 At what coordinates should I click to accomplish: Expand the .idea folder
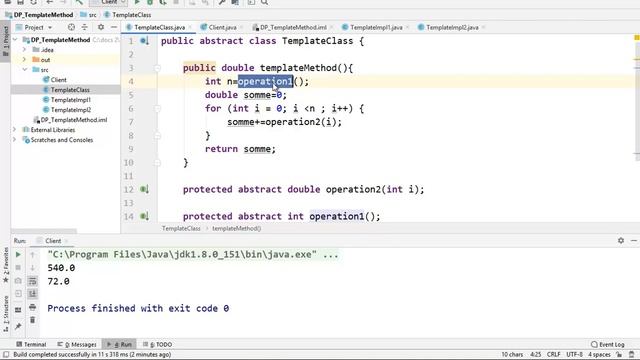click(x=24, y=50)
